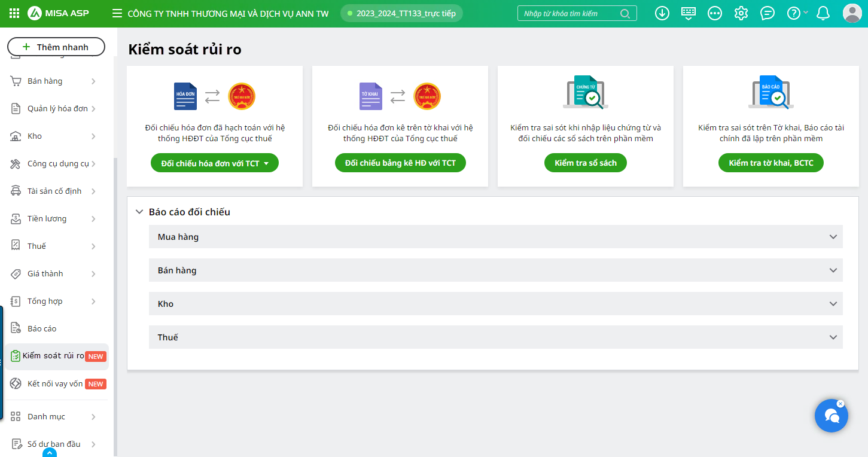Click the Thuế percent icon
Image resolution: width=868 pixels, height=457 pixels.
coord(16,245)
